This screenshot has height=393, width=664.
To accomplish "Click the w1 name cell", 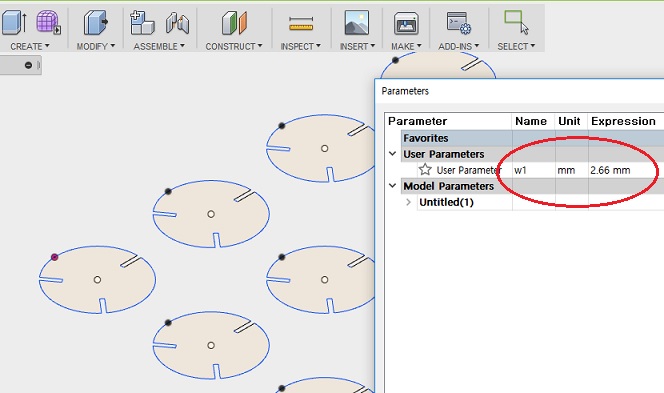I will pyautogui.click(x=534, y=170).
